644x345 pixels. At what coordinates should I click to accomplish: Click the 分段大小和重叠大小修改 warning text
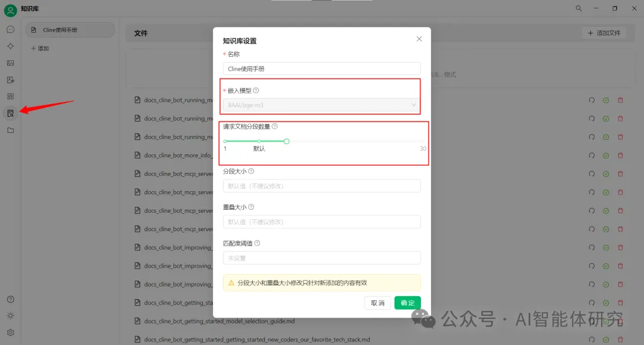coord(302,282)
